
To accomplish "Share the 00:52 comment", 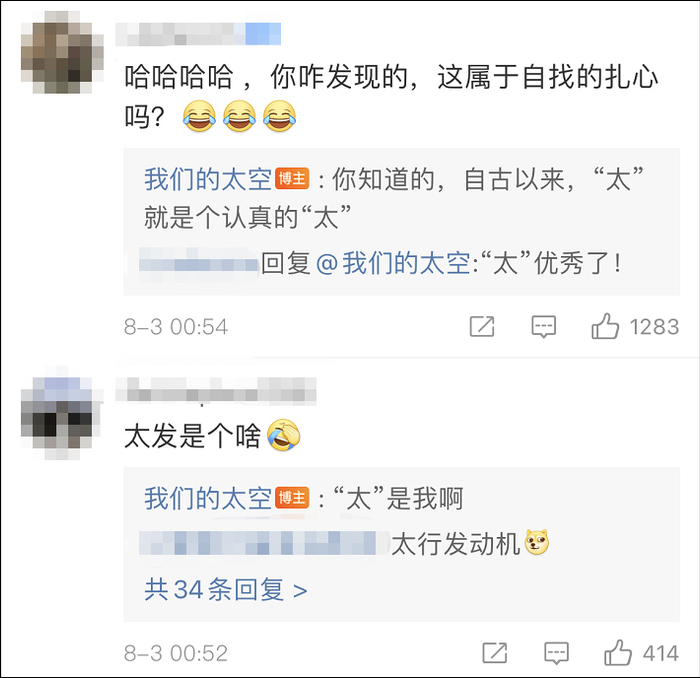I will click(x=495, y=653).
